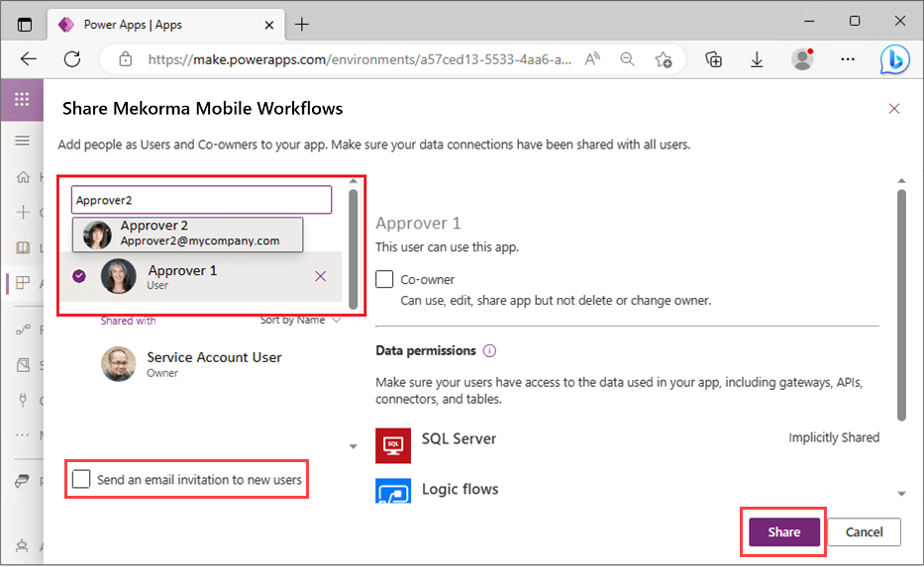
Task: Open the Learn book icon in sidebar
Action: (x=23, y=247)
